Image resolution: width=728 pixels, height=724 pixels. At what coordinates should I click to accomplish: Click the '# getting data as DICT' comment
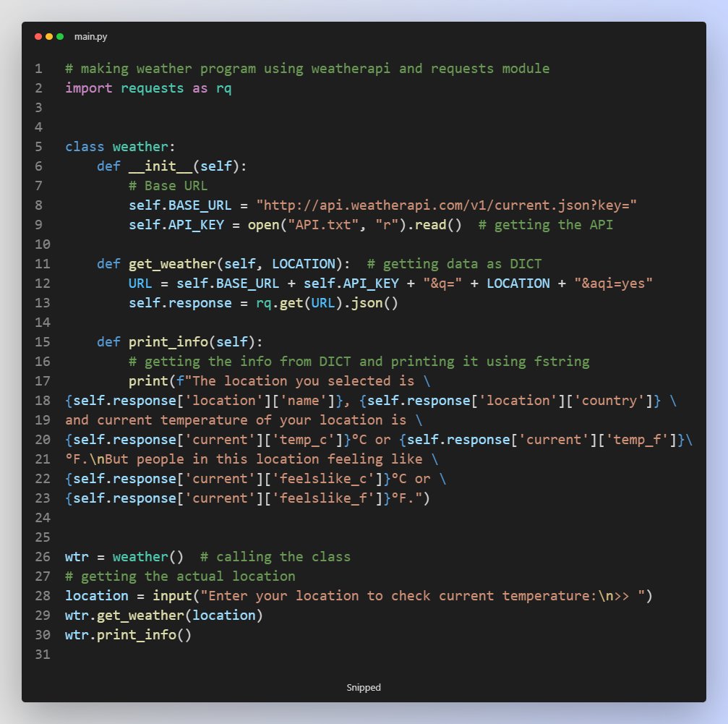454,264
